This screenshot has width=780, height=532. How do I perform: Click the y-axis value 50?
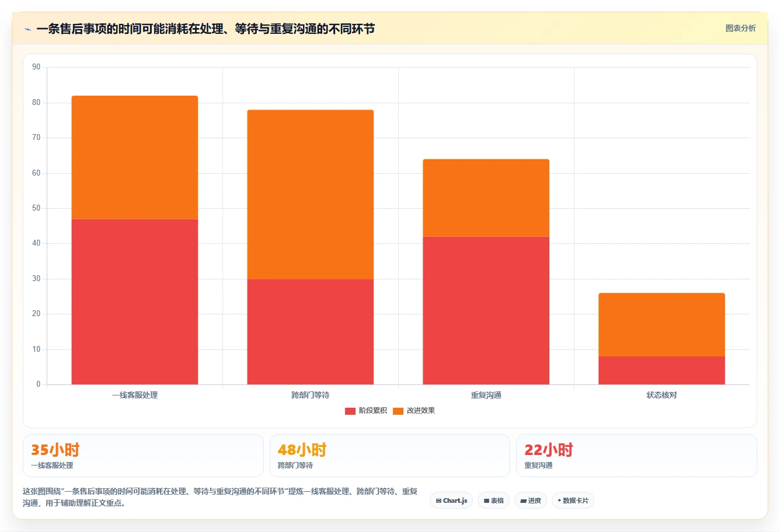click(36, 208)
